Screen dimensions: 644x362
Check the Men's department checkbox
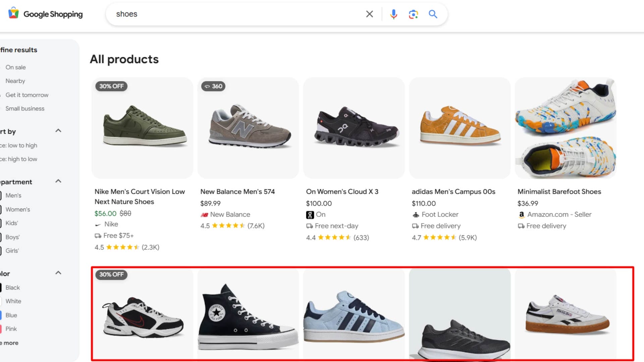[x=1, y=195]
